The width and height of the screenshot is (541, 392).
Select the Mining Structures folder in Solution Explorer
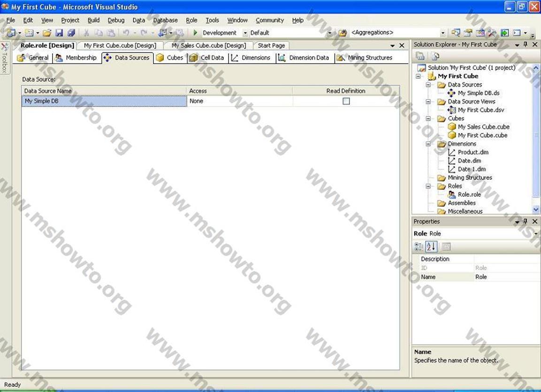pos(470,178)
